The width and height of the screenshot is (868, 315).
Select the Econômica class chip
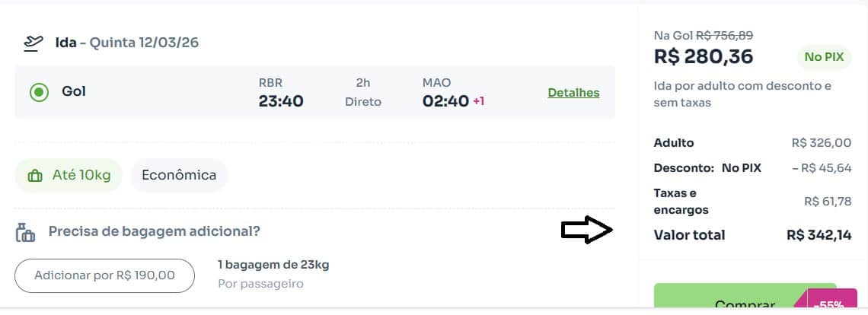179,176
